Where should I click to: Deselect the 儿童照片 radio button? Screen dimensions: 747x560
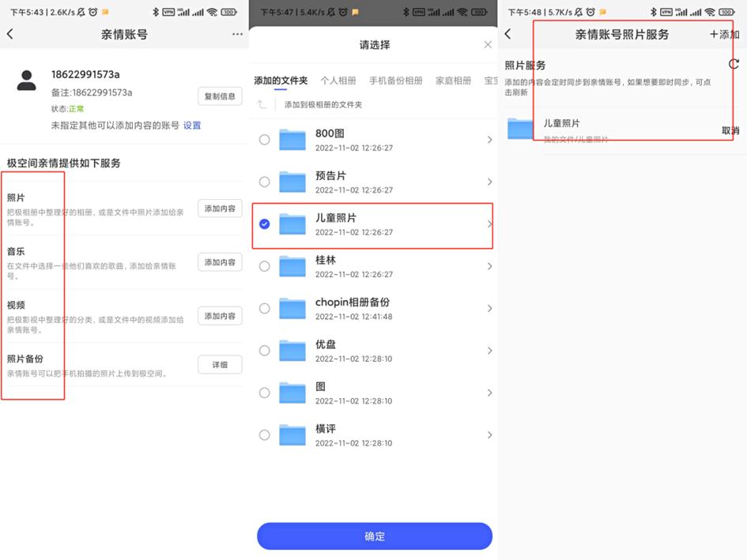[x=265, y=224]
